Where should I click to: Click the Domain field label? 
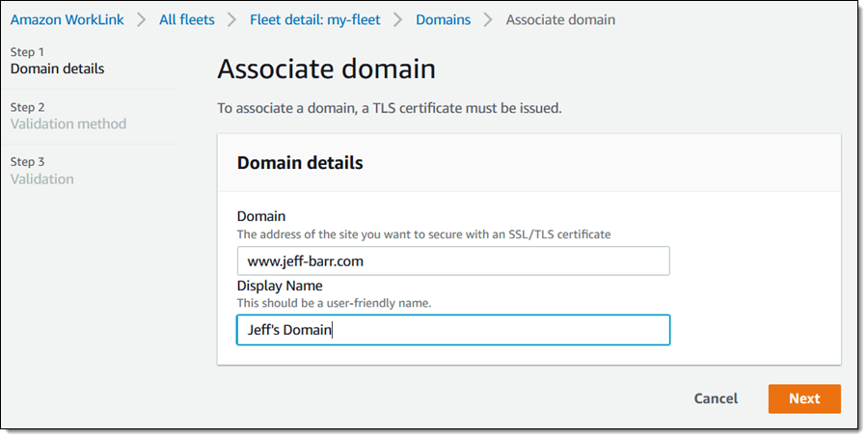coord(261,216)
